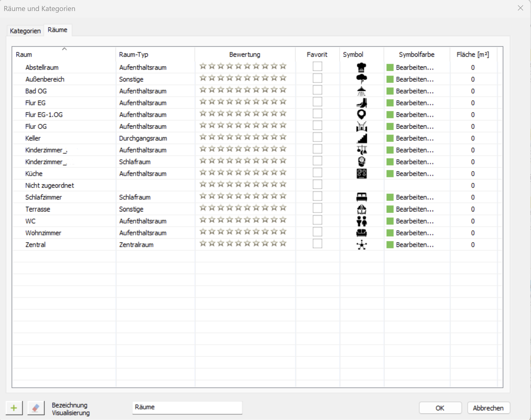Select the Nicht zugeordnet row name
Viewport: 531px width, 420px height.
click(x=50, y=185)
